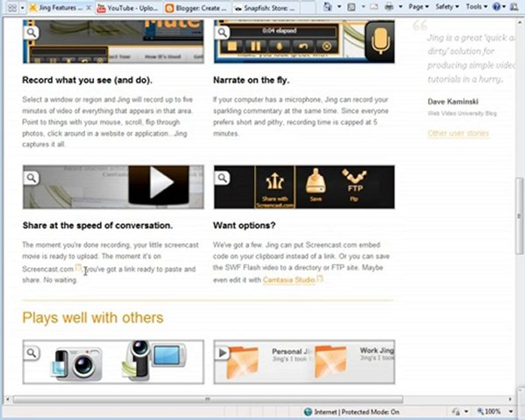Open the Camtasia Studio link
Screen dimensions: 525x420
289,279
